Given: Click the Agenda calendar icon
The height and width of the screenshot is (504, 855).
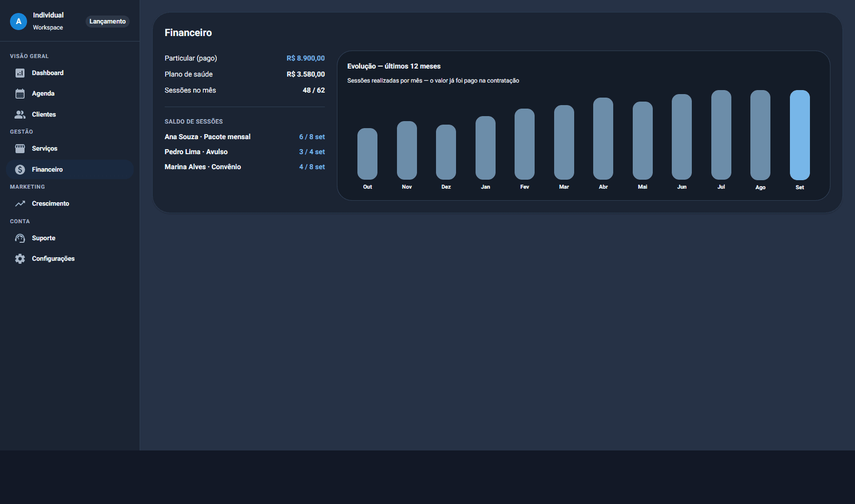Looking at the screenshot, I should pyautogui.click(x=20, y=94).
